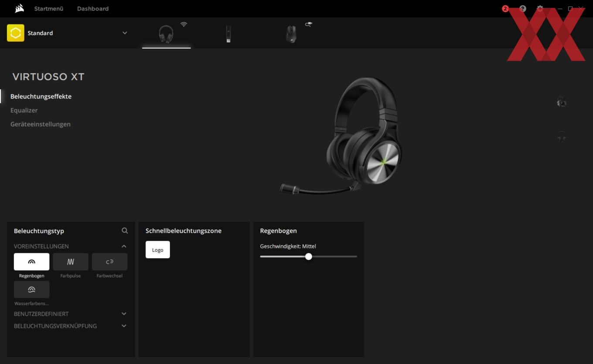Open the Dashboard tab
Screen dimensions: 593x364
(93, 9)
